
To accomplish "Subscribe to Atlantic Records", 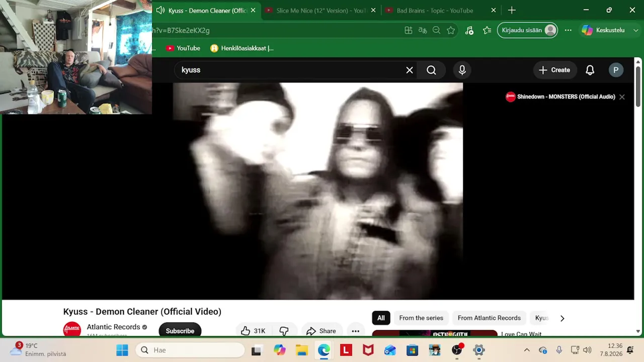I will 180,330.
